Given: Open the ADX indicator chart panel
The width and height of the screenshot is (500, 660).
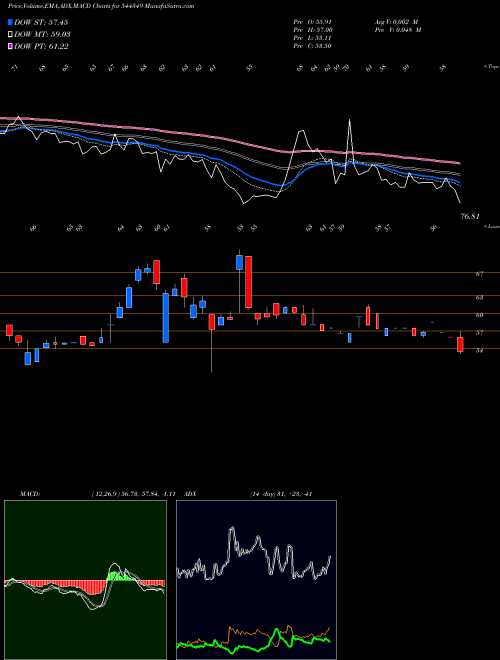Looking at the screenshot, I should [256, 580].
